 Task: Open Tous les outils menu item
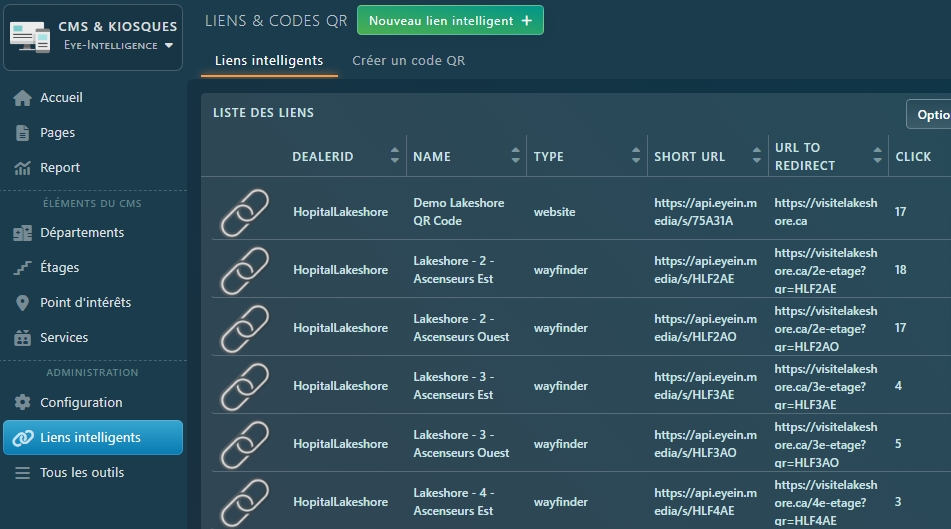(x=82, y=473)
